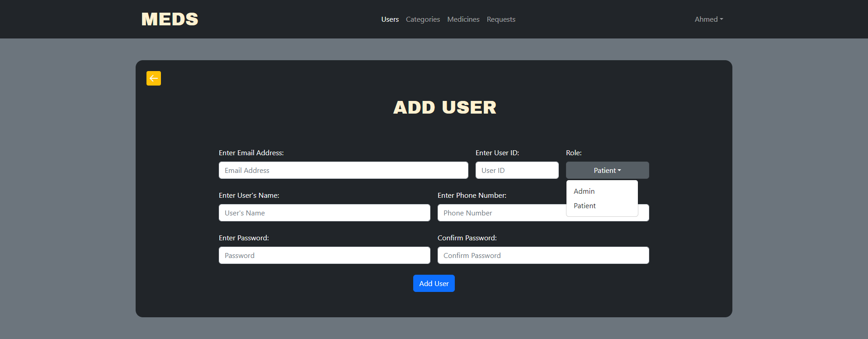The image size is (868, 339).
Task: Submit with the Add User button
Action: point(434,283)
